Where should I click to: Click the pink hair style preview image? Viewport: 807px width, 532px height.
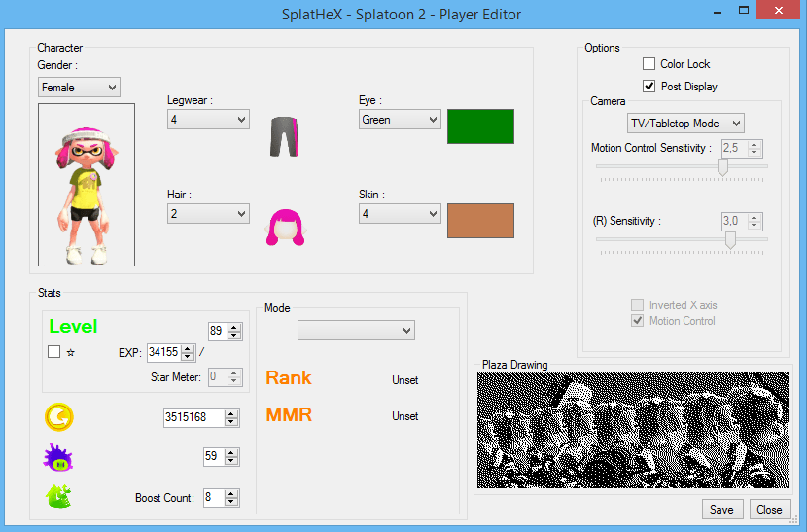[x=286, y=228]
